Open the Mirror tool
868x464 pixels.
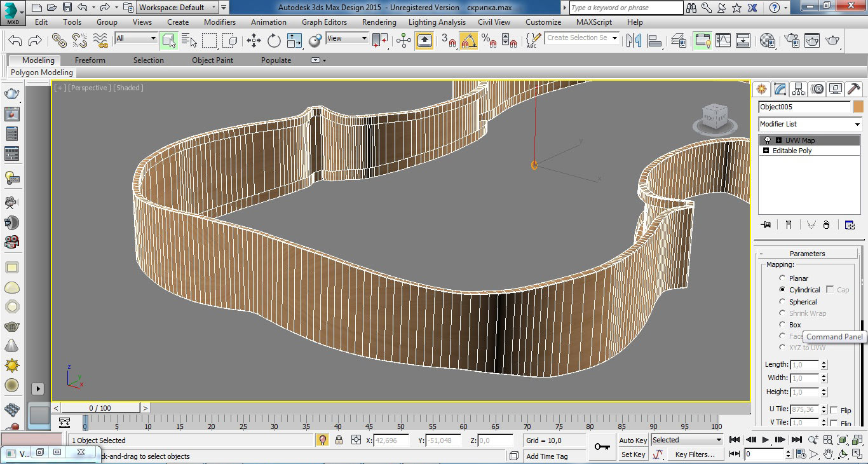pos(634,41)
